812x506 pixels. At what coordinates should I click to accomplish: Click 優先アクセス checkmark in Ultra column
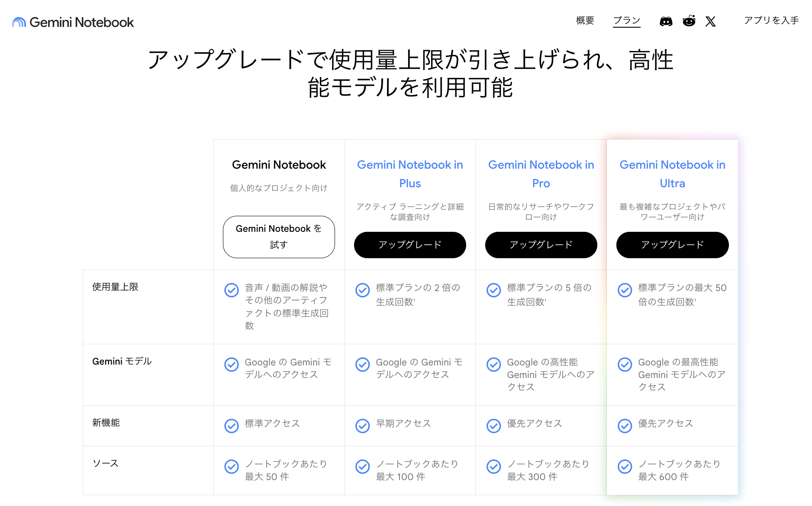[x=625, y=426]
